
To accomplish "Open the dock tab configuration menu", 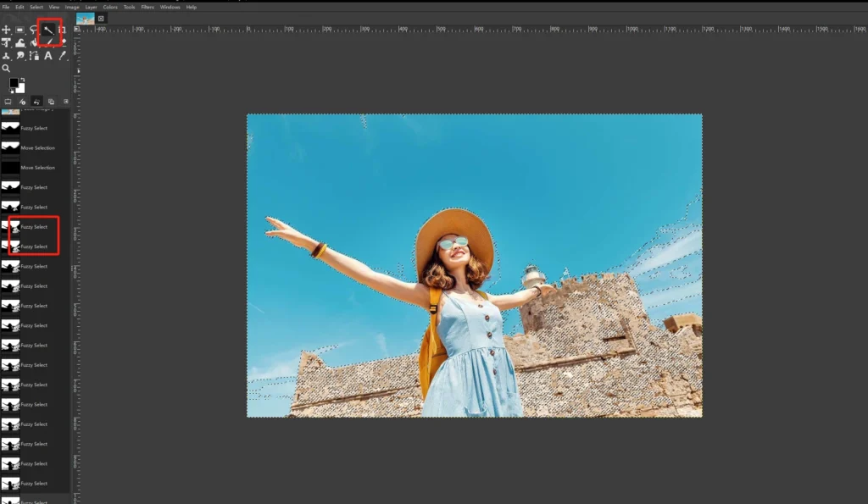I will tap(66, 102).
